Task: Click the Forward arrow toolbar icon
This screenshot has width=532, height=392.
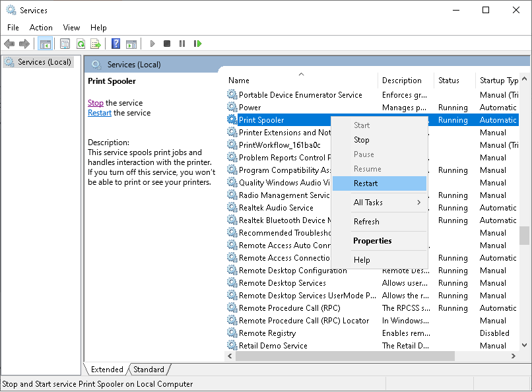Action: (x=24, y=44)
